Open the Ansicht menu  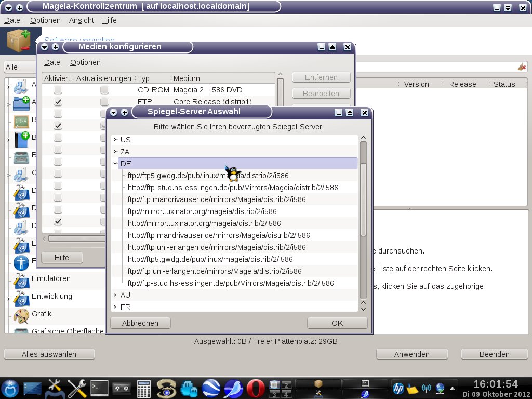click(82, 20)
